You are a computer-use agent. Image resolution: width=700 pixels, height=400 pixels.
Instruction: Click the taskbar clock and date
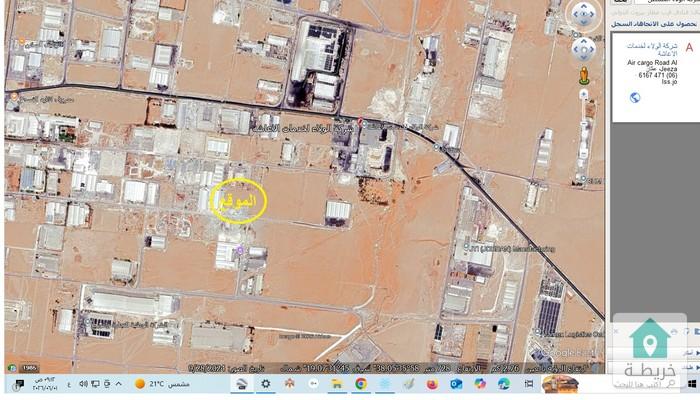46,384
